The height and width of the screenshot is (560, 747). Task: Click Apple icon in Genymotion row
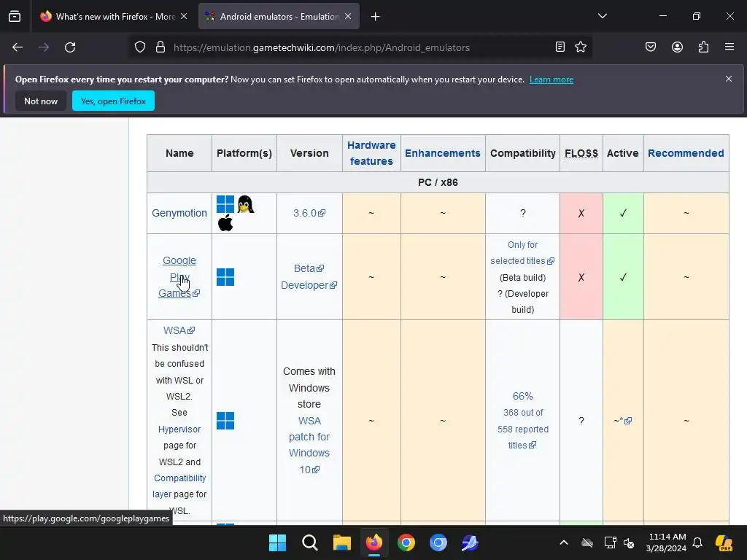click(x=225, y=222)
